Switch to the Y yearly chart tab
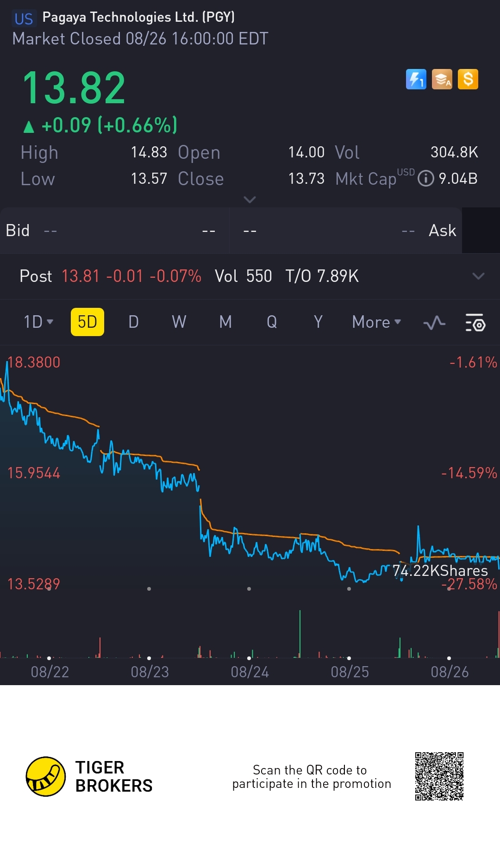 pyautogui.click(x=318, y=322)
